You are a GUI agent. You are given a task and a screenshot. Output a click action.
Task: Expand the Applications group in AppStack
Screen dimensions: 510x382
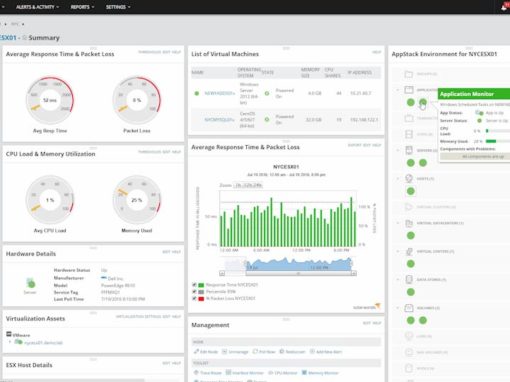(x=397, y=90)
